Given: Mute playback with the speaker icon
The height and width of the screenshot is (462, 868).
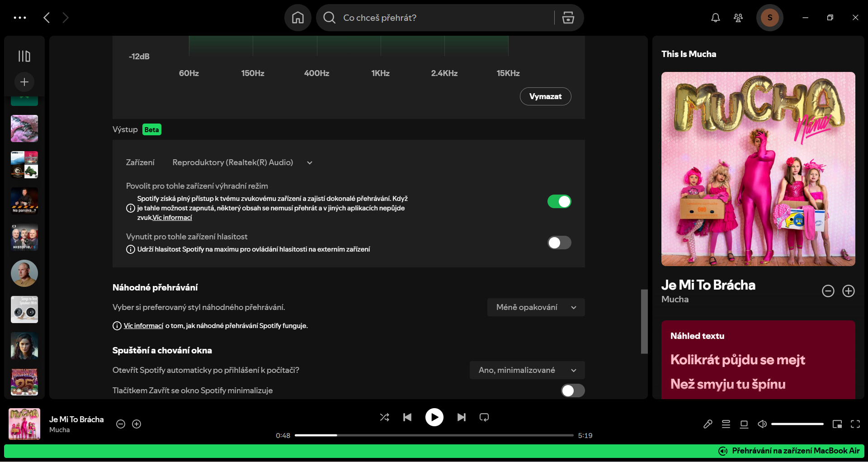Looking at the screenshot, I should (762, 424).
